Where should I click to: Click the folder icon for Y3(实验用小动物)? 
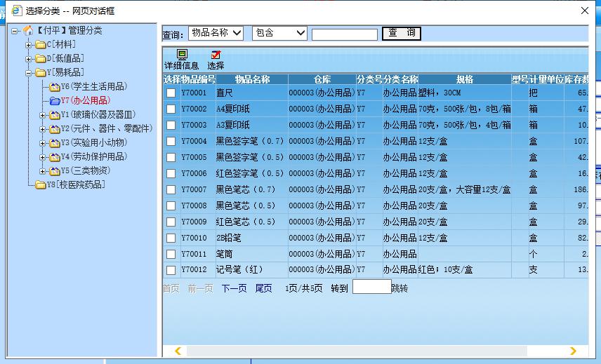pyautogui.click(x=55, y=143)
